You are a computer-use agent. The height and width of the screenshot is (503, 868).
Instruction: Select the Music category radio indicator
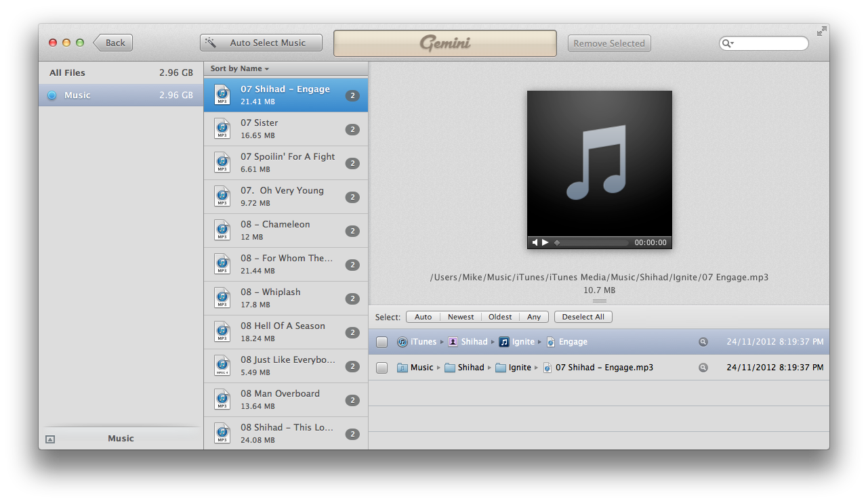click(51, 95)
